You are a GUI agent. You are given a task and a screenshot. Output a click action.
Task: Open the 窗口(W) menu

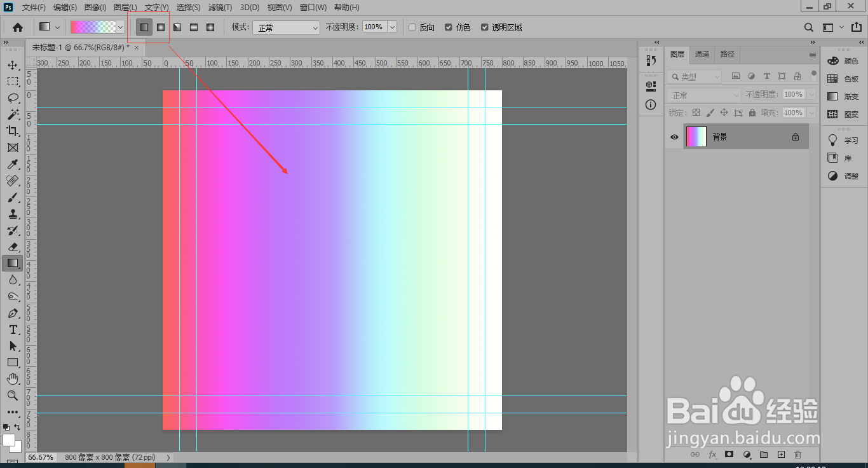point(313,8)
